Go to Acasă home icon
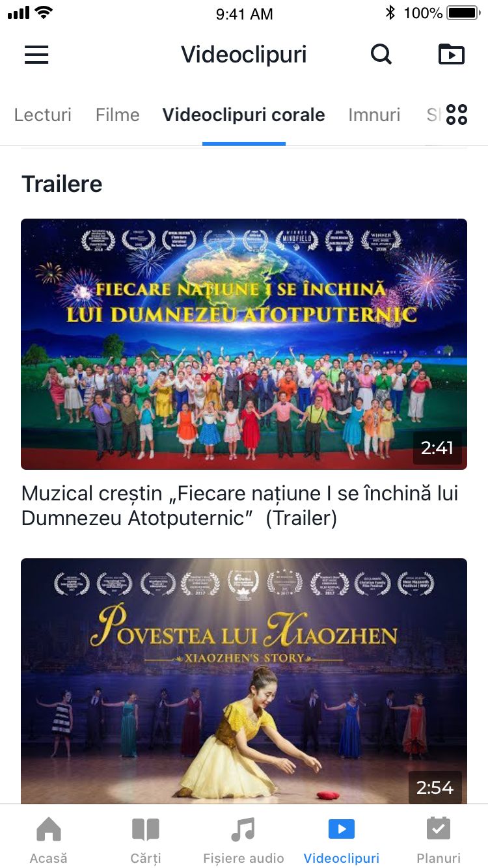 pos(49,829)
